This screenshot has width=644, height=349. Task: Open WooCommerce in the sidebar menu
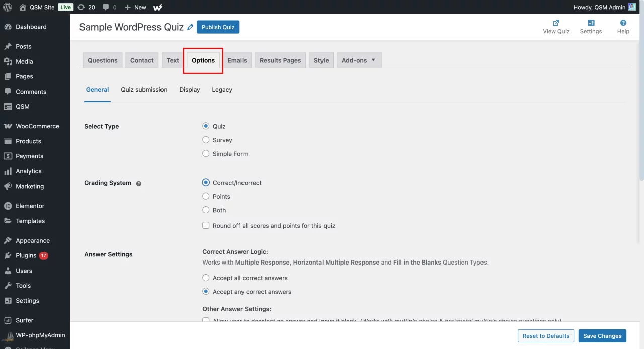point(37,126)
